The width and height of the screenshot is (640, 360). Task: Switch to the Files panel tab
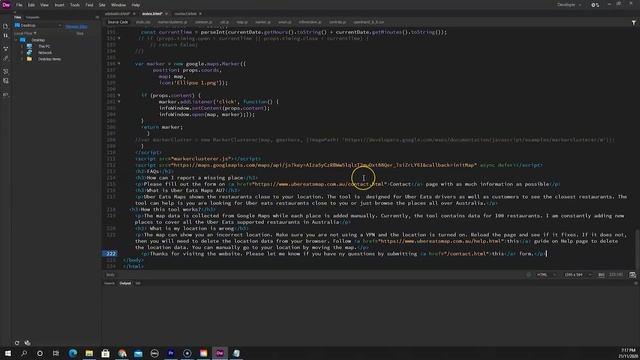pyautogui.click(x=18, y=17)
